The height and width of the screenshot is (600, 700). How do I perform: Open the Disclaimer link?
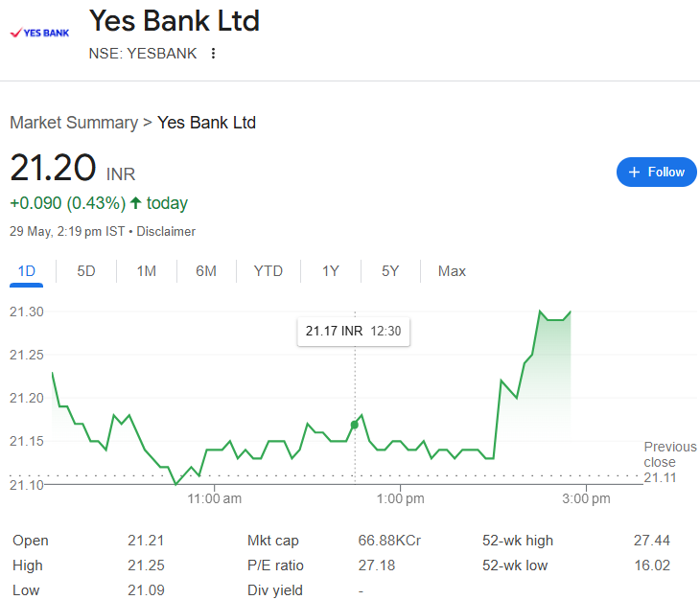(x=166, y=232)
